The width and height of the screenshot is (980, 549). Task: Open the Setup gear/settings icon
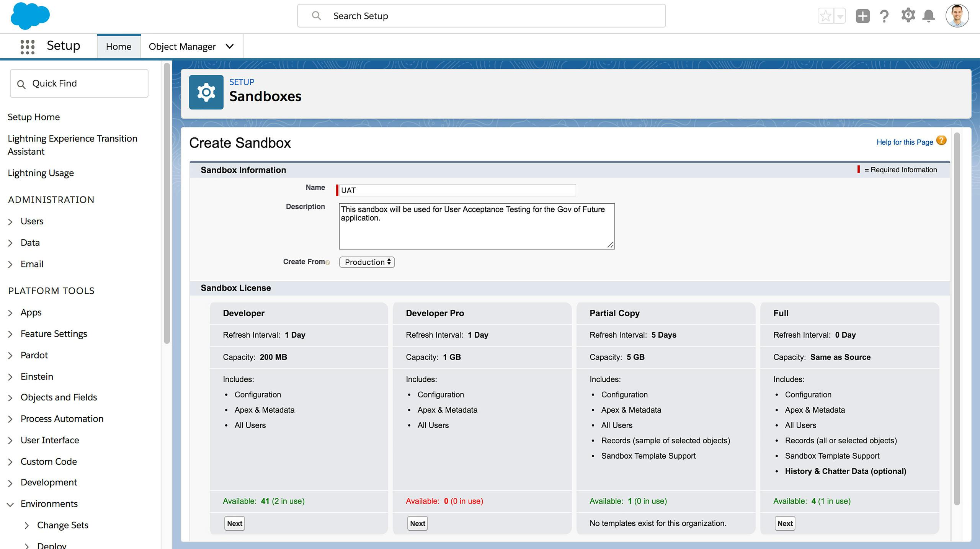tap(908, 15)
